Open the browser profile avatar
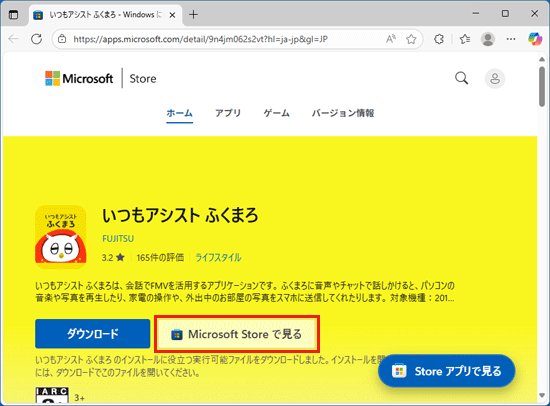550x406 pixels. [488, 39]
